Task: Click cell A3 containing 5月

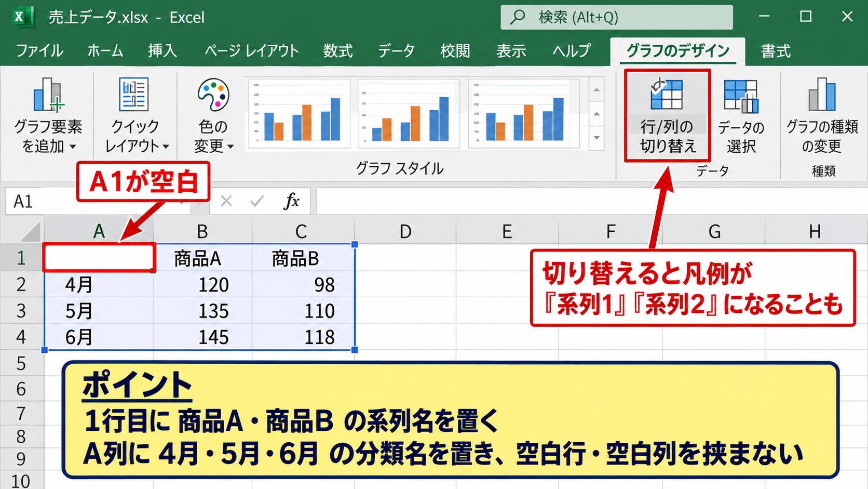Action: [x=99, y=311]
